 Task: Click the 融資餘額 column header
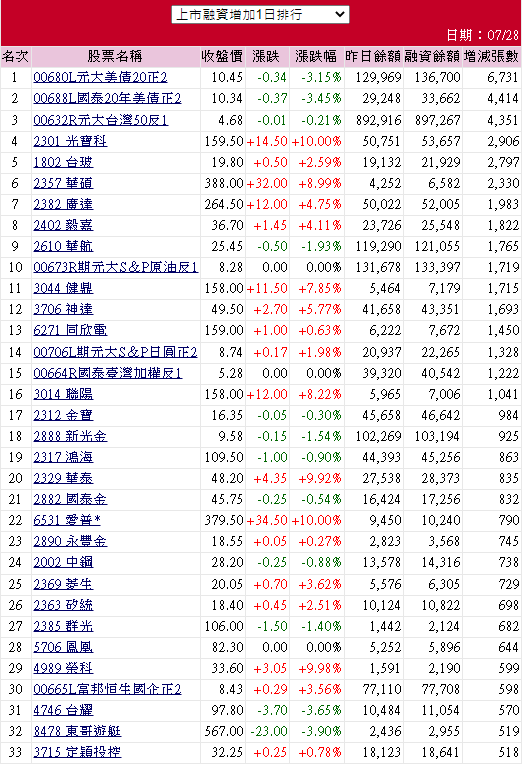coord(432,57)
